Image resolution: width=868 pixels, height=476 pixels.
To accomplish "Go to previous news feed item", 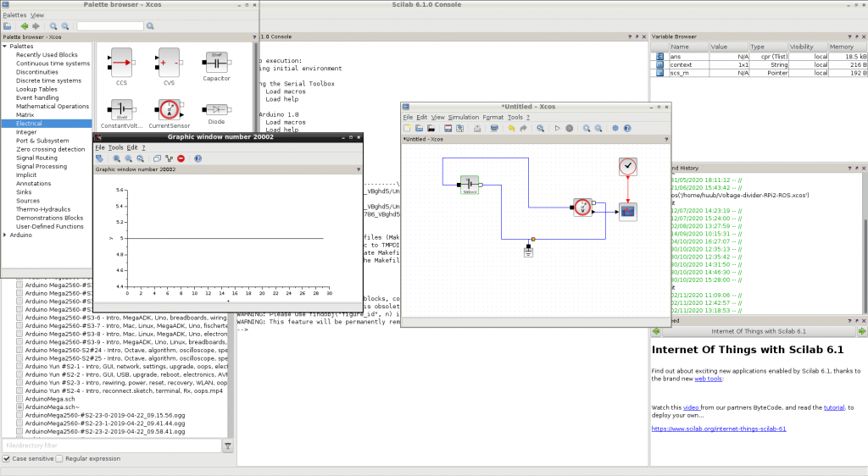I will point(656,331).
